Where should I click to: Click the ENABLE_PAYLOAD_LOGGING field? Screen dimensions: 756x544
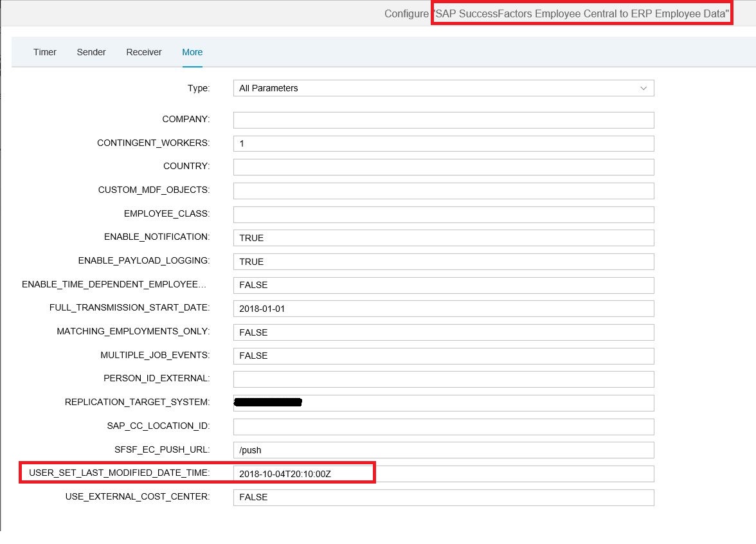(444, 261)
